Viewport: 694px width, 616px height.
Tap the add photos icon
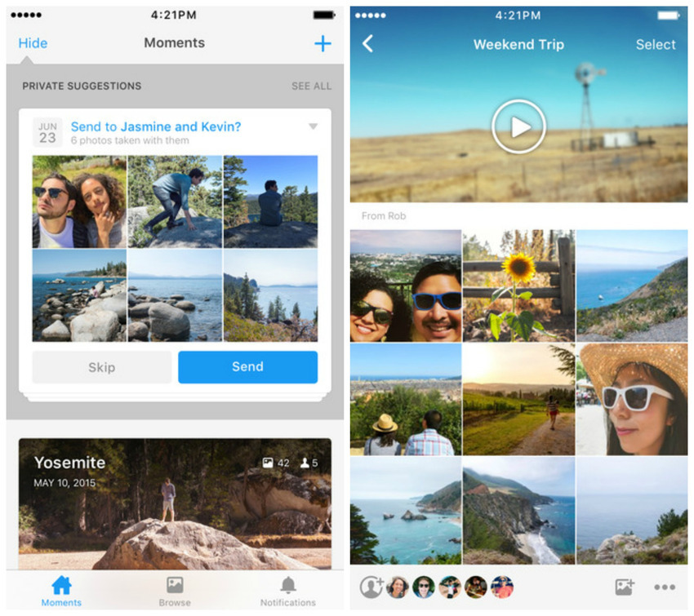625,587
